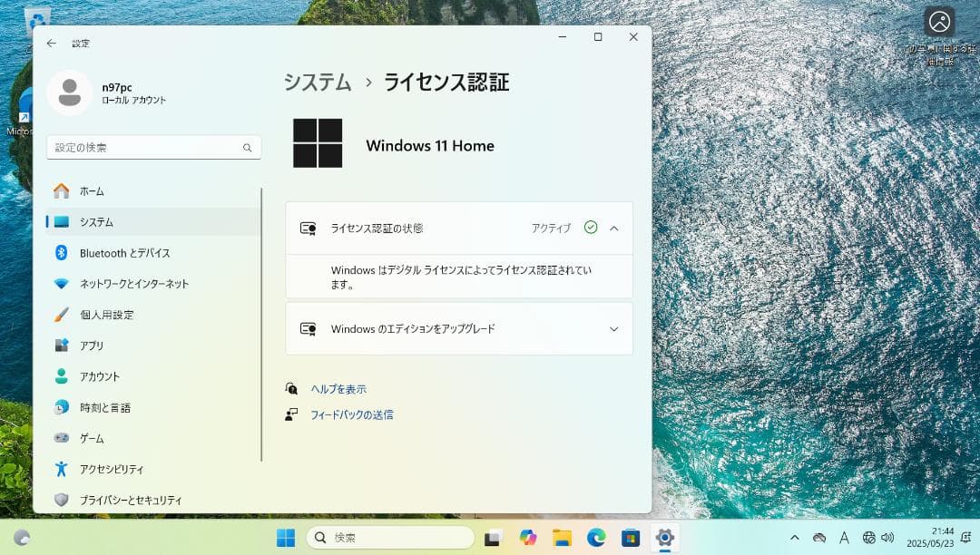The height and width of the screenshot is (555, 980).
Task: Toggle IME input mode A indicator
Action: [x=844, y=538]
